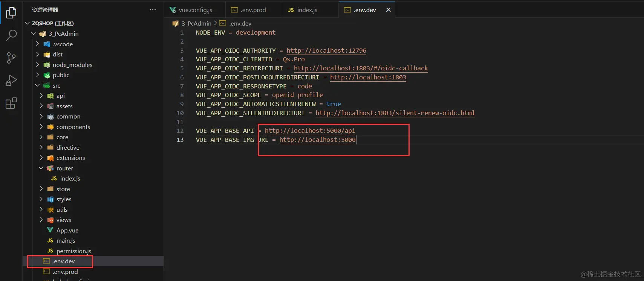The width and height of the screenshot is (644, 281).
Task: Click the api folder icon
Action: pos(50,96)
